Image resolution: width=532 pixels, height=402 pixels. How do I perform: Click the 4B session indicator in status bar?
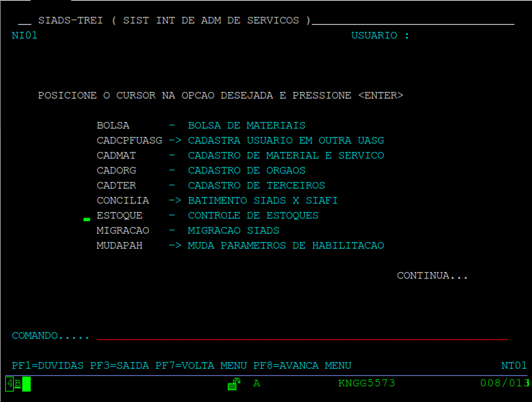14,384
